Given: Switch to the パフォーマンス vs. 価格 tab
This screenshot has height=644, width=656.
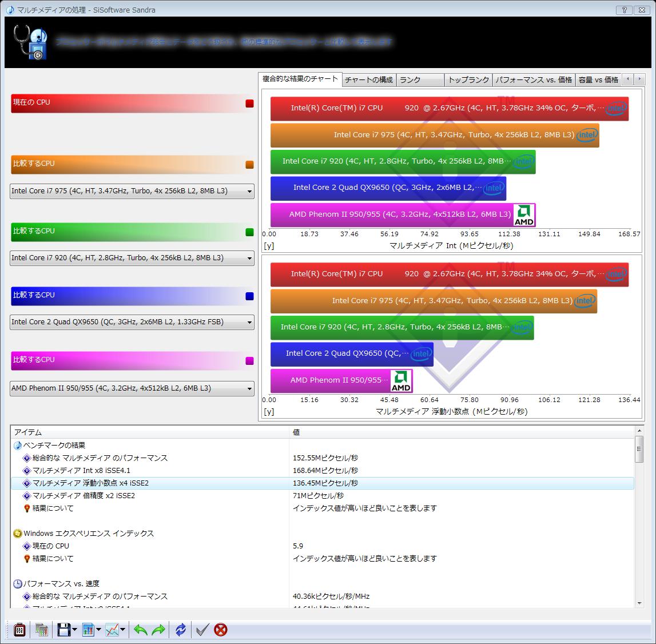Looking at the screenshot, I should 534,79.
